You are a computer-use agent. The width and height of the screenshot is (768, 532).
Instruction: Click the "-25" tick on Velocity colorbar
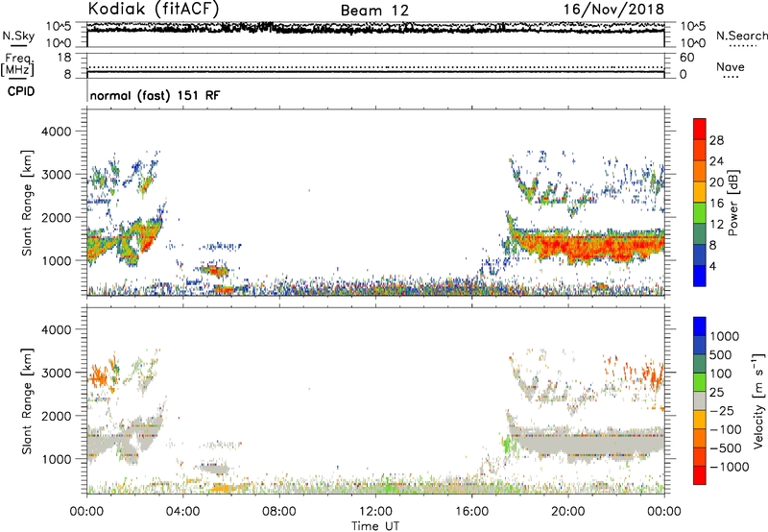pyautogui.click(x=722, y=410)
